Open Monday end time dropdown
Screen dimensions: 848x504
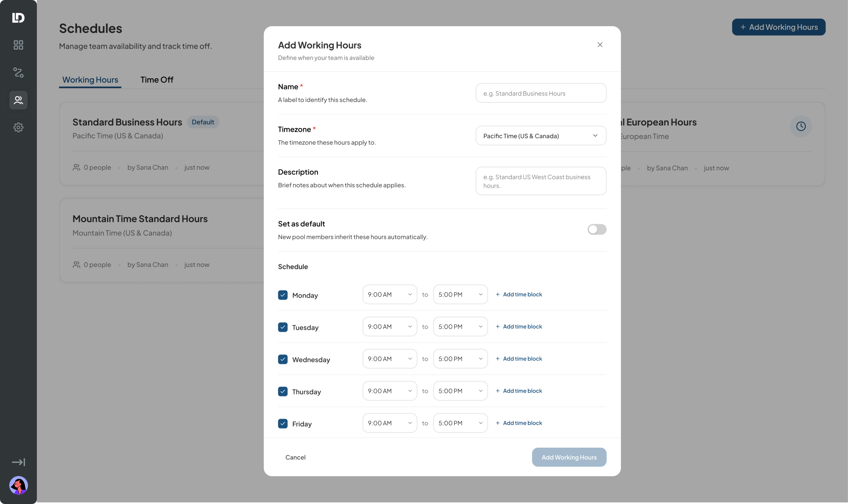point(460,294)
